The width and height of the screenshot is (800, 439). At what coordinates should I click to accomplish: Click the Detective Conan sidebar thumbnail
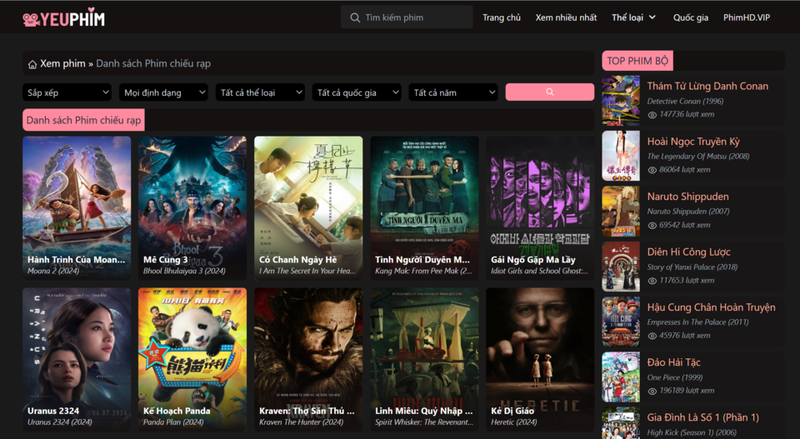(x=620, y=101)
